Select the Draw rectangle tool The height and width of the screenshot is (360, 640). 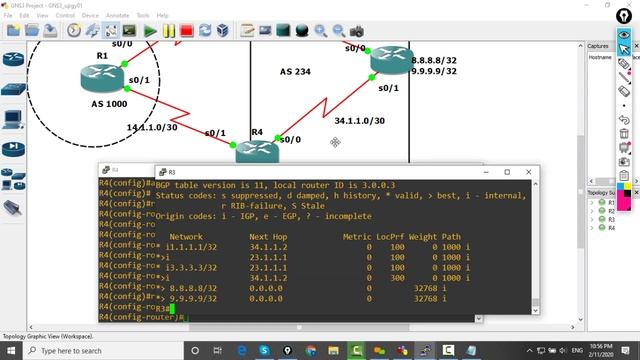point(283,31)
